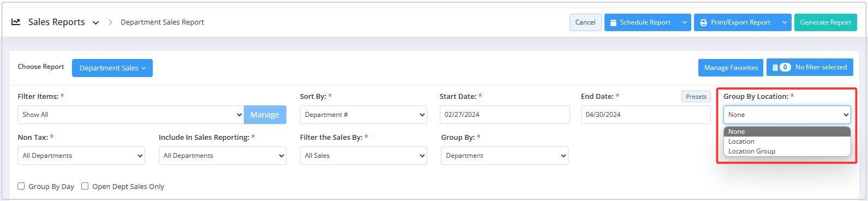Click the breadcrumb arrow before Department Sales Report
Screen dimensions: 868x201
[110, 22]
